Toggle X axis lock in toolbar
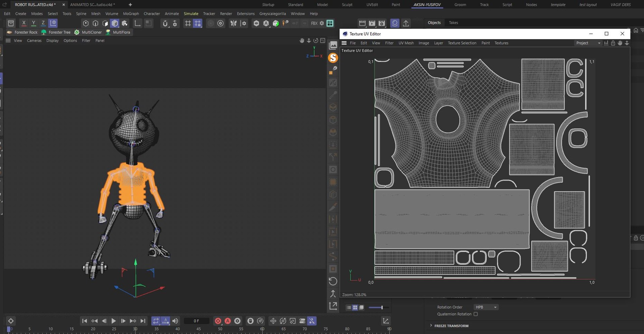 (24, 23)
